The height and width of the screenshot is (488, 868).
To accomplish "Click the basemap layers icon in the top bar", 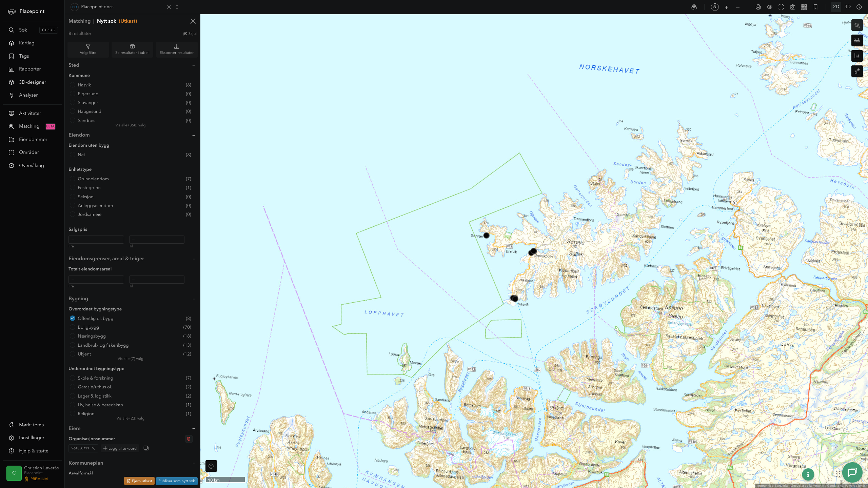I will (694, 7).
